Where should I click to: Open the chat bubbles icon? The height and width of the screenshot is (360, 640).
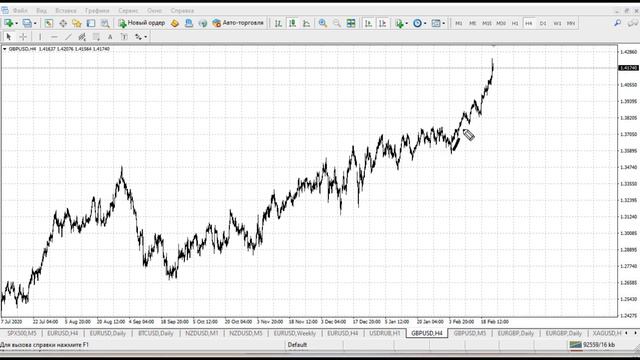coord(632,23)
